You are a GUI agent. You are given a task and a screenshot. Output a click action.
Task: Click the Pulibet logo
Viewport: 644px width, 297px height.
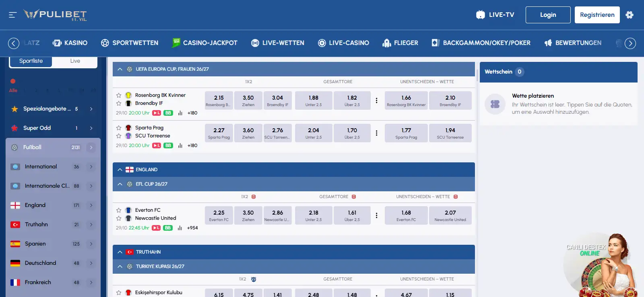tap(55, 15)
